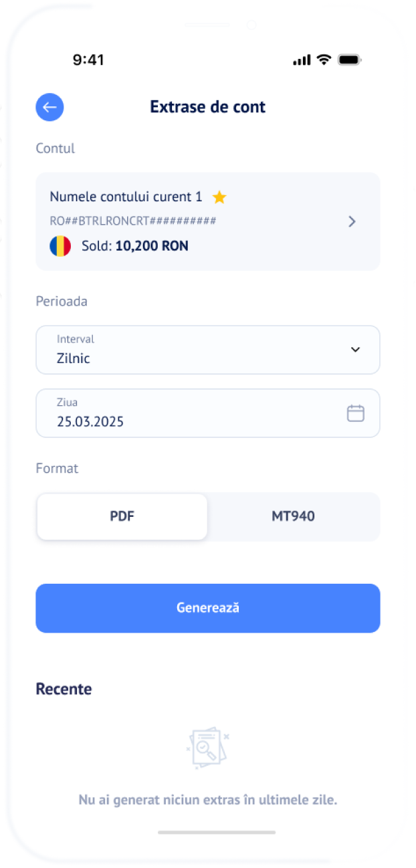416x868 pixels.
Task: Tap the battery status icon
Action: (349, 60)
